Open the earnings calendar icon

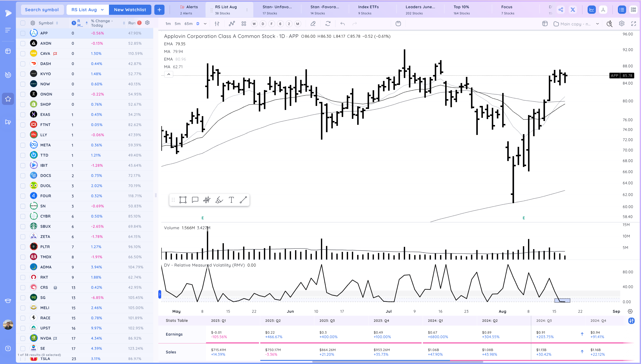(398, 24)
